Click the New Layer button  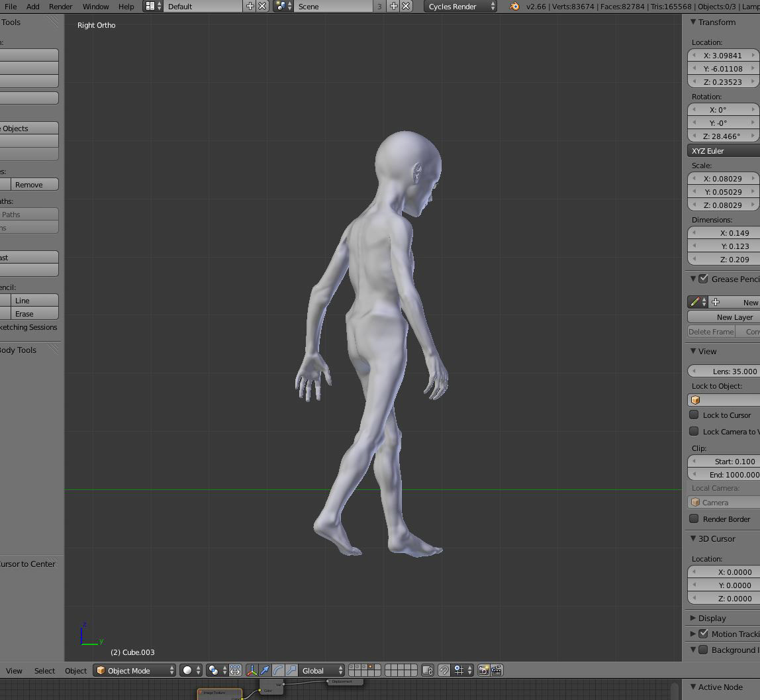724,317
